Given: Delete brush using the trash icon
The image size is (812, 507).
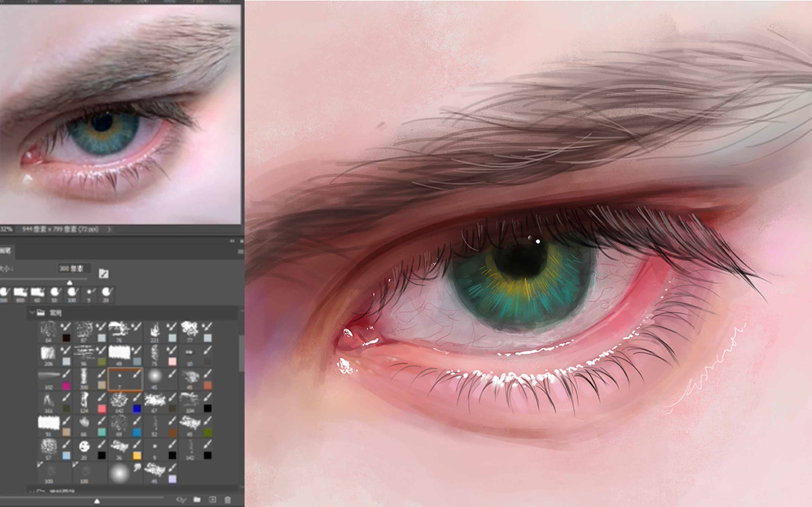Looking at the screenshot, I should click(x=228, y=500).
